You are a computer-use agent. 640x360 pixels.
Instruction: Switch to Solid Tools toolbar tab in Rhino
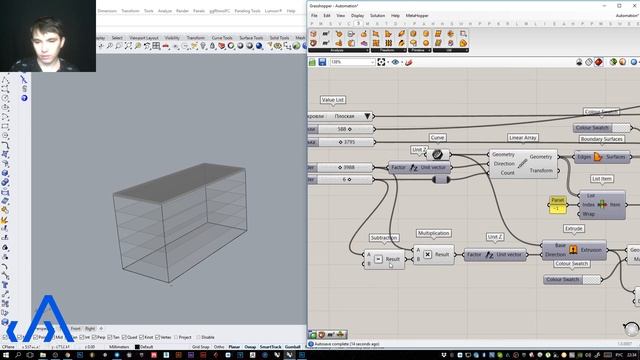[x=280, y=38]
